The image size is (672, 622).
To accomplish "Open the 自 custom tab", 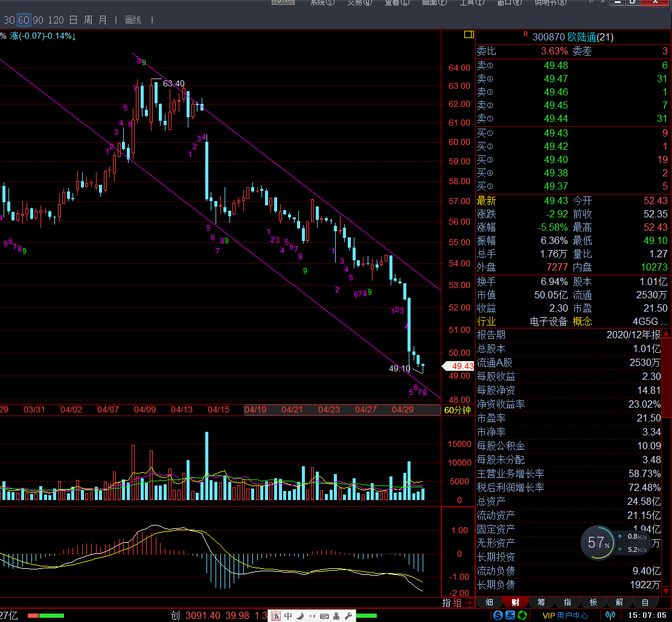I will [645, 602].
